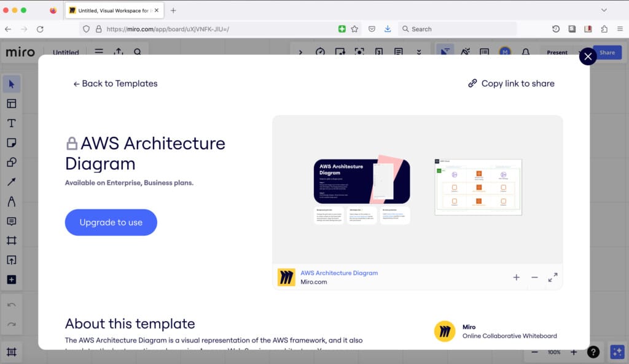This screenshot has width=629, height=364.
Task: Zoom in the template preview
Action: (516, 277)
